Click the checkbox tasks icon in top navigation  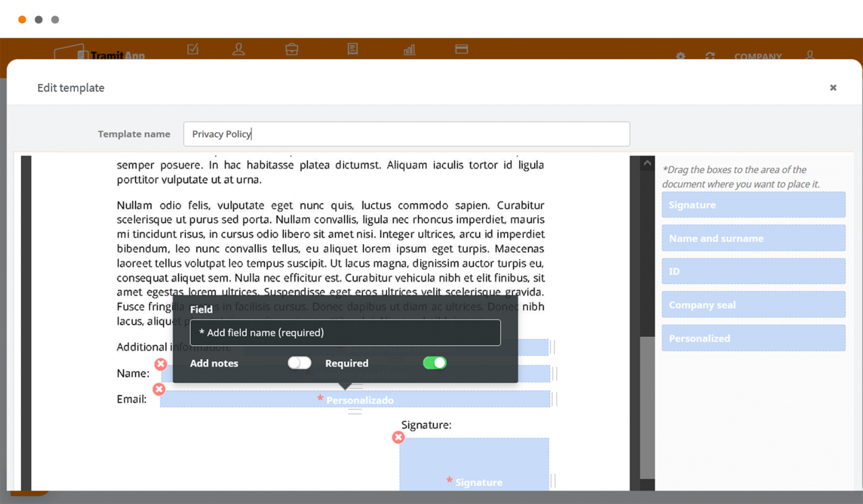click(x=193, y=49)
